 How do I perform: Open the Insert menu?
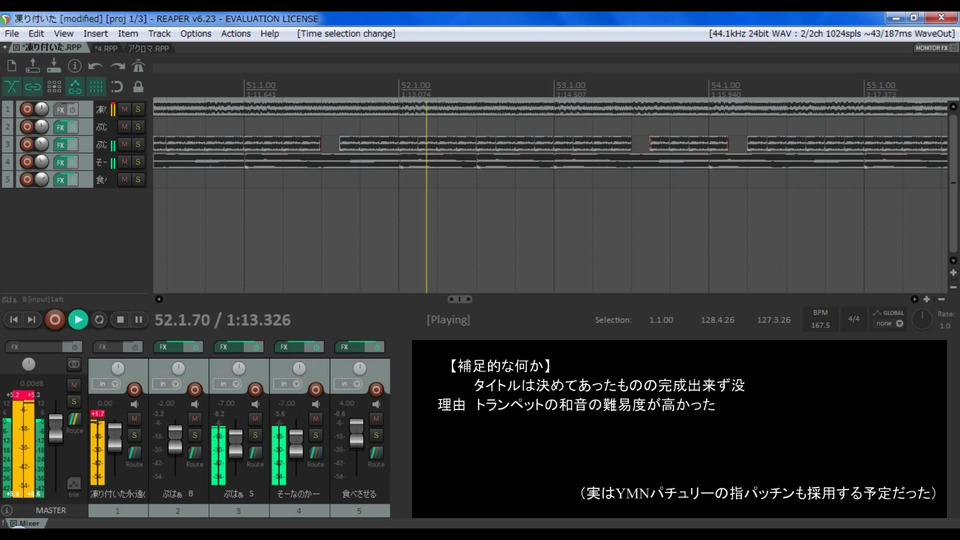click(96, 33)
